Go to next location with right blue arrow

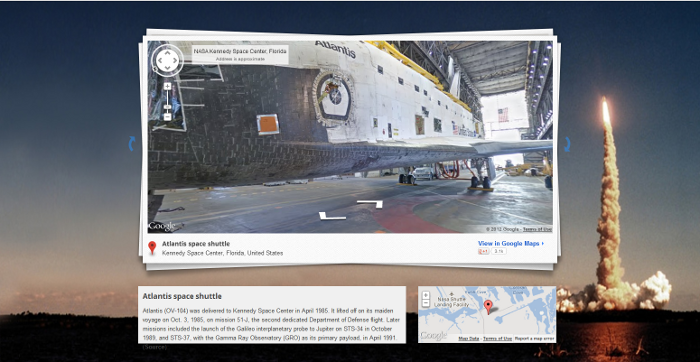pos(567,144)
